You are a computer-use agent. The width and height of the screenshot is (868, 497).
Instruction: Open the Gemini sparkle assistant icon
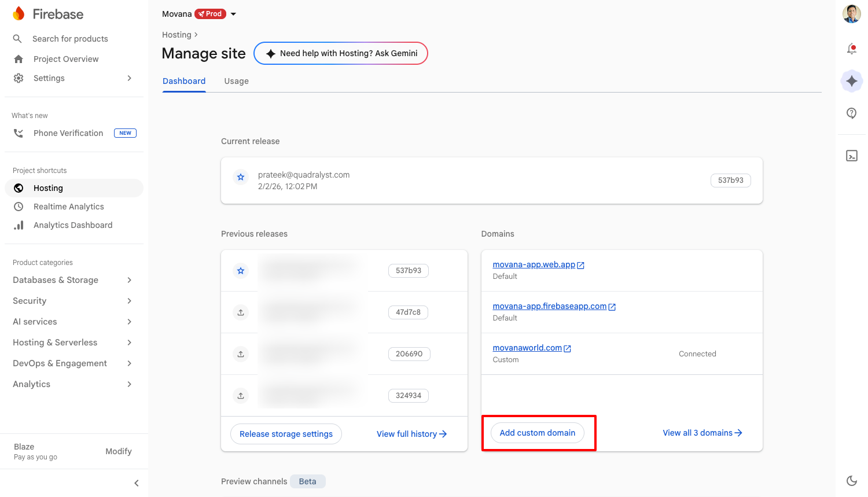pos(851,81)
